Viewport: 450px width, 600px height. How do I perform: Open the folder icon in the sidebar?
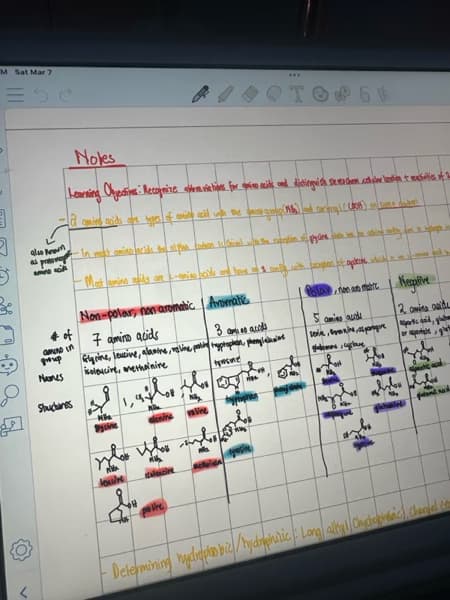7,334
